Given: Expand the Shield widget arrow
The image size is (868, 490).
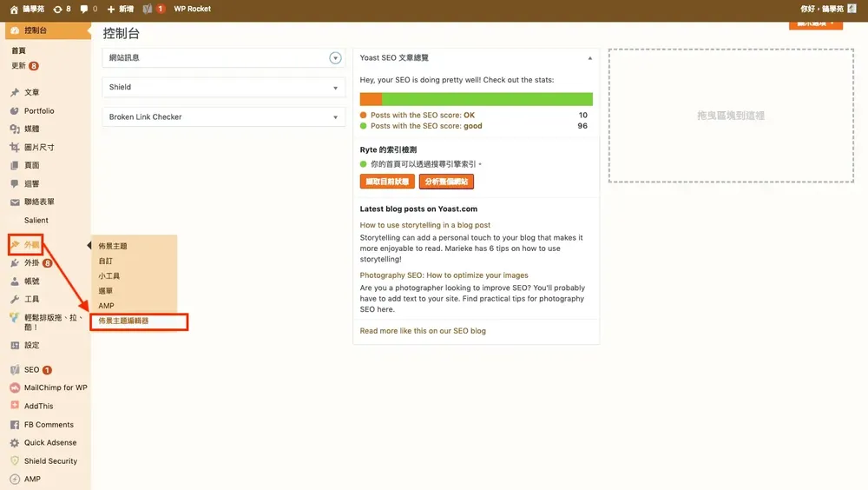Looking at the screenshot, I should [x=335, y=88].
